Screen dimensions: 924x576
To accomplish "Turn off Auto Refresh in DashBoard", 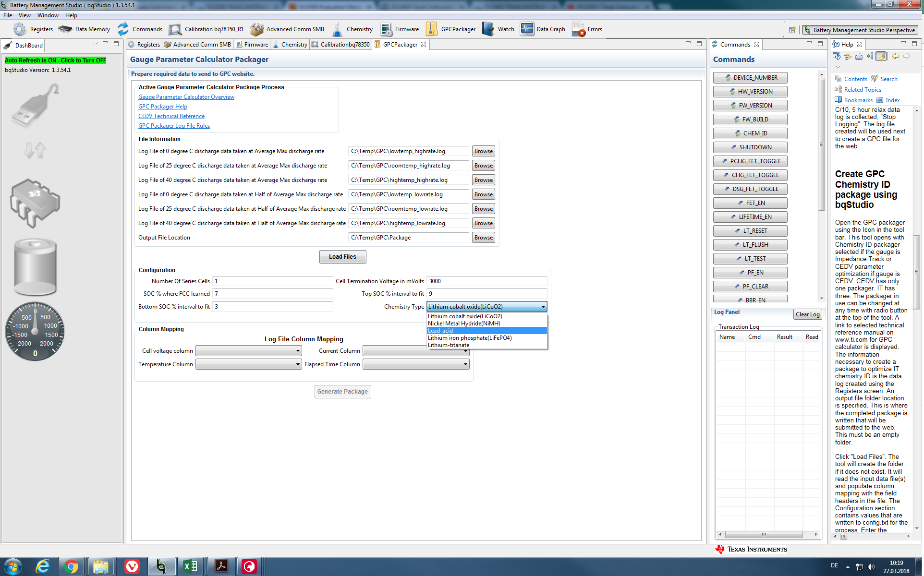I will (55, 60).
